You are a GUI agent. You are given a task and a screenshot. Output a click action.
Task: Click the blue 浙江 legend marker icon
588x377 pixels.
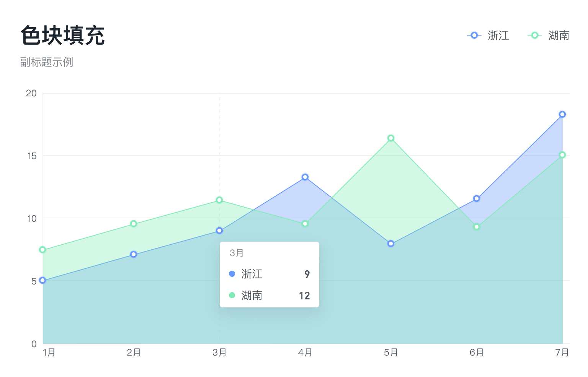[474, 35]
